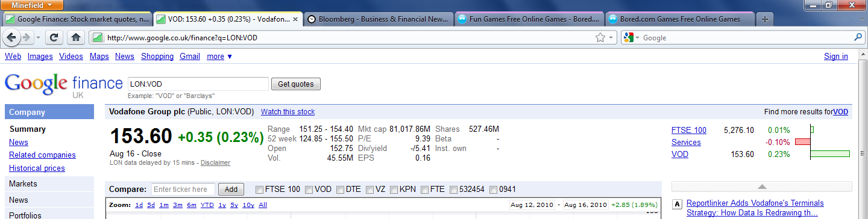Bookmark page with the star icon

point(600,37)
